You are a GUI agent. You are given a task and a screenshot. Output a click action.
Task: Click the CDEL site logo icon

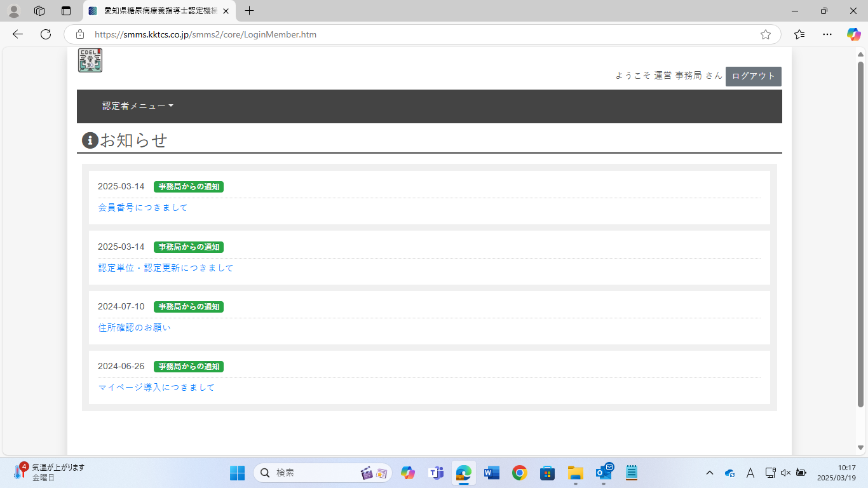(x=90, y=60)
